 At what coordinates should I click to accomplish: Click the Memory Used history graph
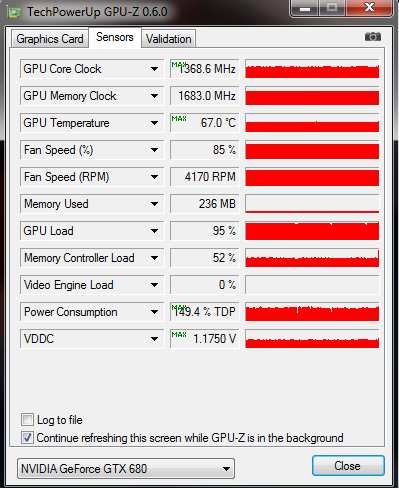click(312, 204)
